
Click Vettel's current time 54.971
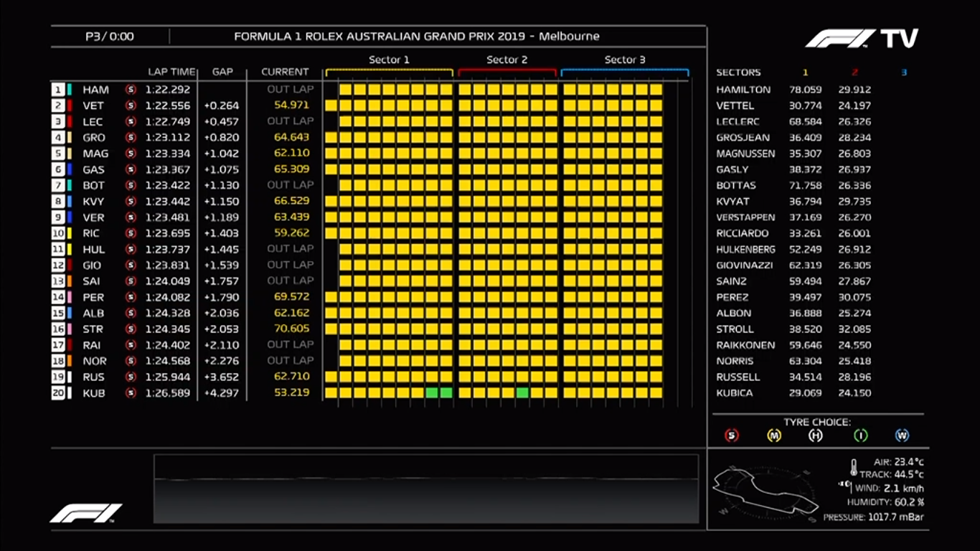(291, 105)
